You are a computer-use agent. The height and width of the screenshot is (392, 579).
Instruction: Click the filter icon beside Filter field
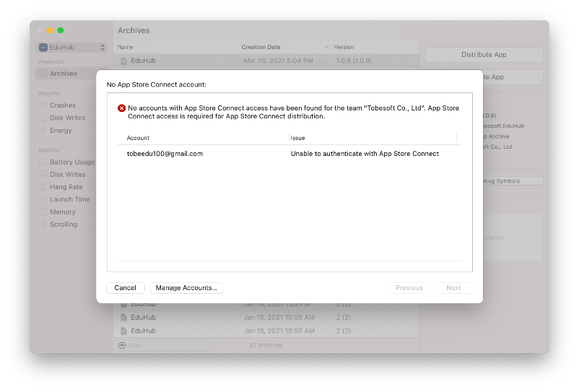pos(122,346)
